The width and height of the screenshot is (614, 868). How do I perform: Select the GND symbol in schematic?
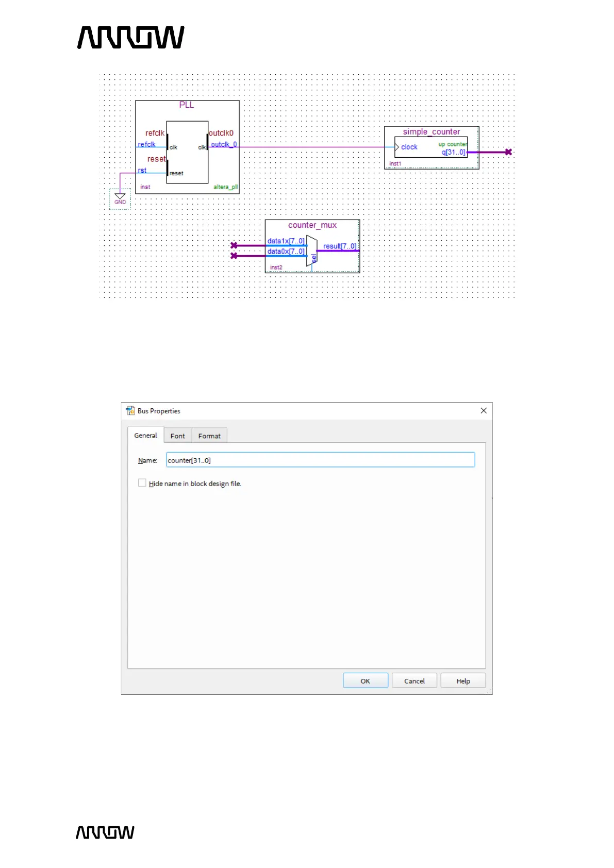click(x=120, y=199)
